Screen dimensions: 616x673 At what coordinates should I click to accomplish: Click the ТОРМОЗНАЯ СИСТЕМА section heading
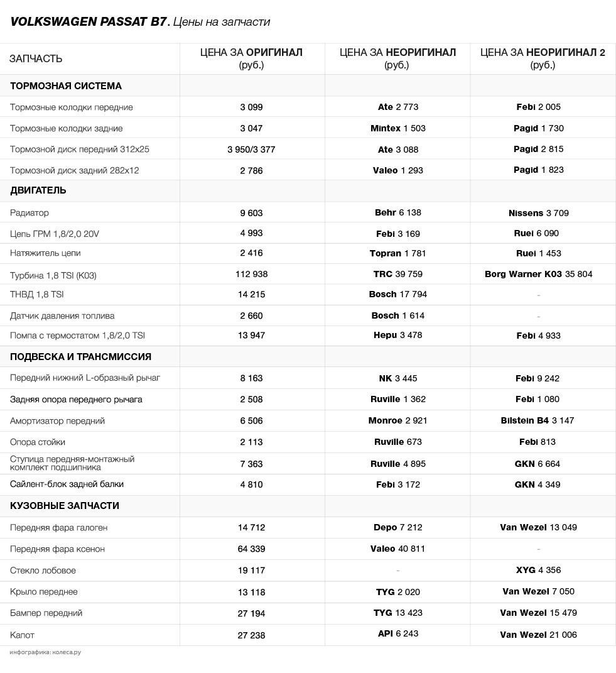[x=66, y=86]
